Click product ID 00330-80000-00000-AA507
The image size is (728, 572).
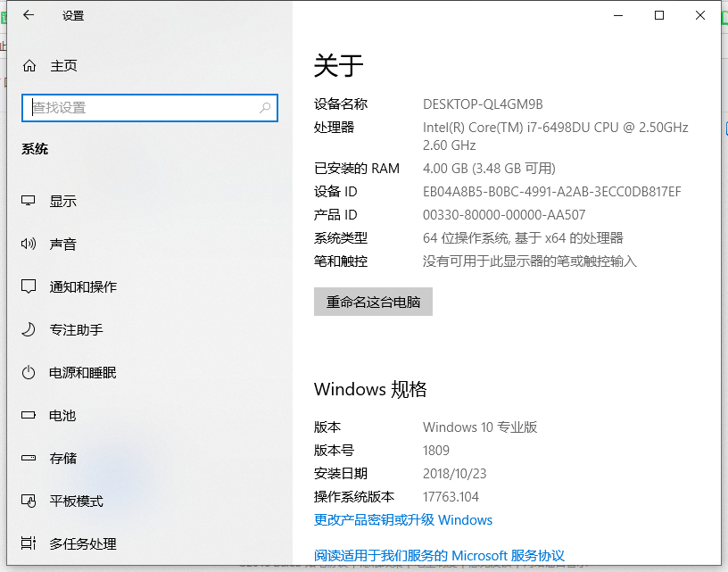(504, 215)
